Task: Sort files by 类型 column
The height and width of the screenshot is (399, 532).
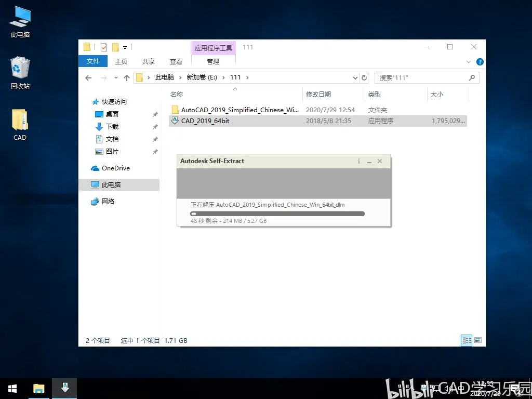Action: click(375, 95)
